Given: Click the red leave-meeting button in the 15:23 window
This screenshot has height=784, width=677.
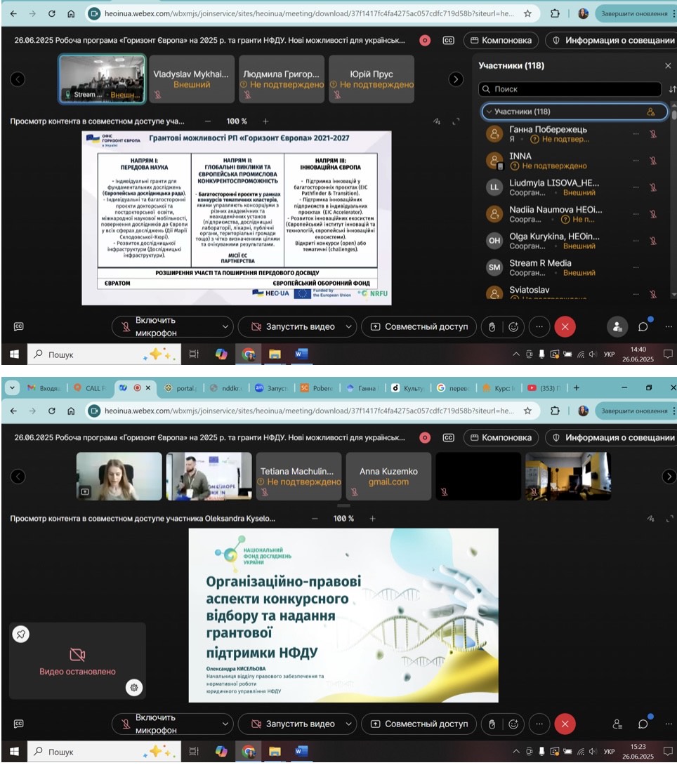Looking at the screenshot, I should click(565, 724).
